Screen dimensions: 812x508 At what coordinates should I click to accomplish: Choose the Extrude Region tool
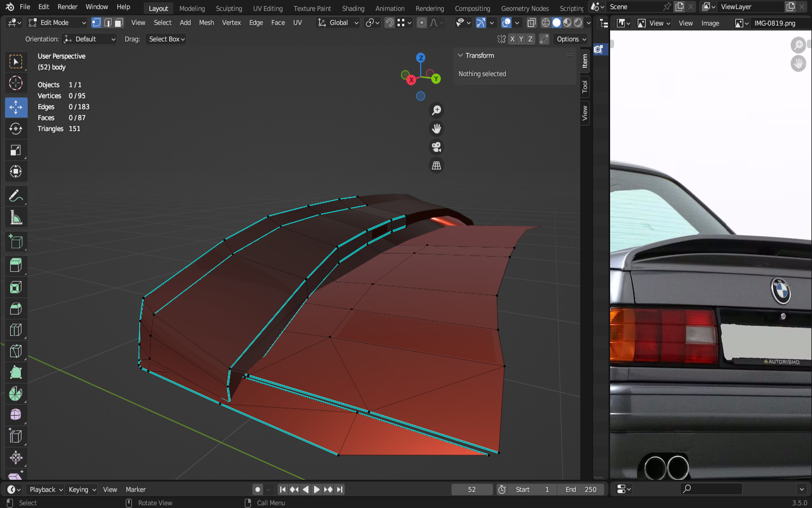coord(16,265)
